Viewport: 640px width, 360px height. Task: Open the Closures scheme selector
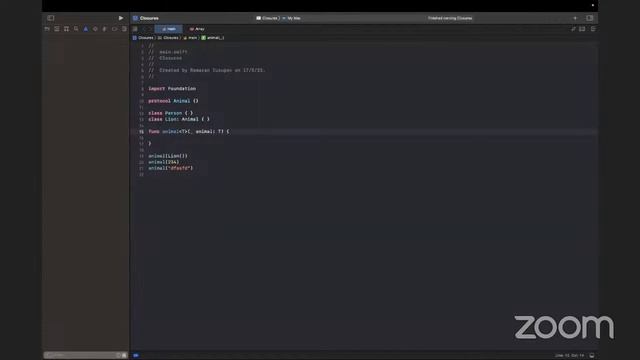pyautogui.click(x=267, y=18)
